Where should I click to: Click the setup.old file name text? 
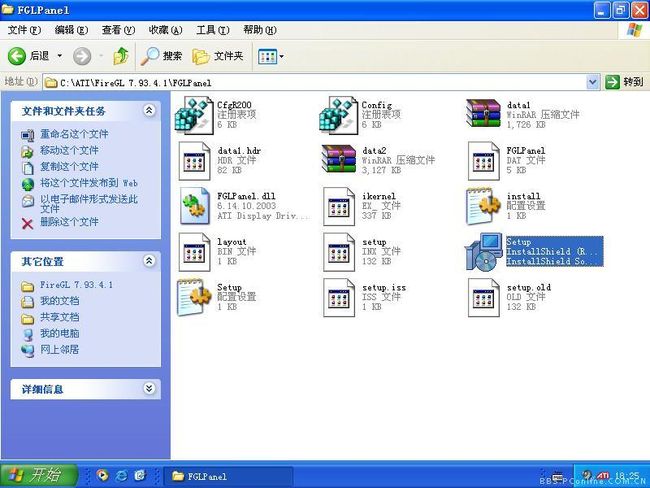pyautogui.click(x=529, y=287)
